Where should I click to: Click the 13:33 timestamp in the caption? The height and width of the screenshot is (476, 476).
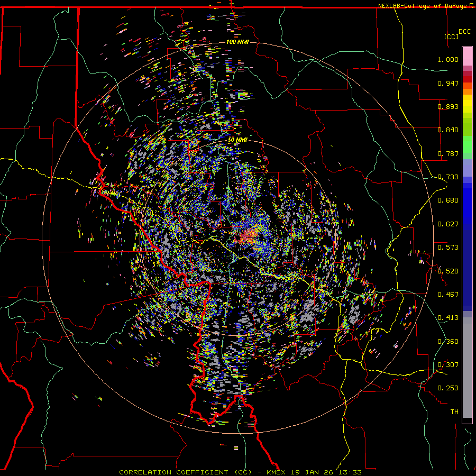(350, 472)
